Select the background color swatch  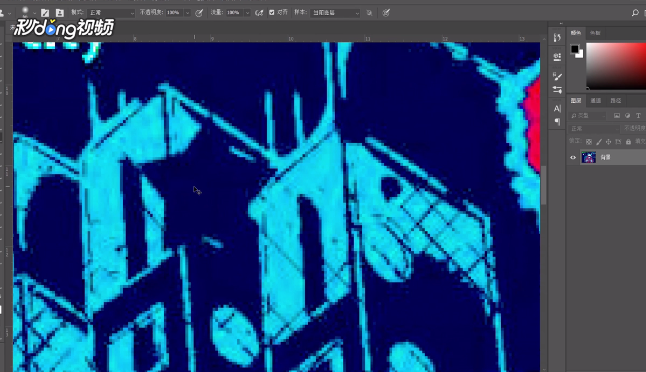[580, 55]
